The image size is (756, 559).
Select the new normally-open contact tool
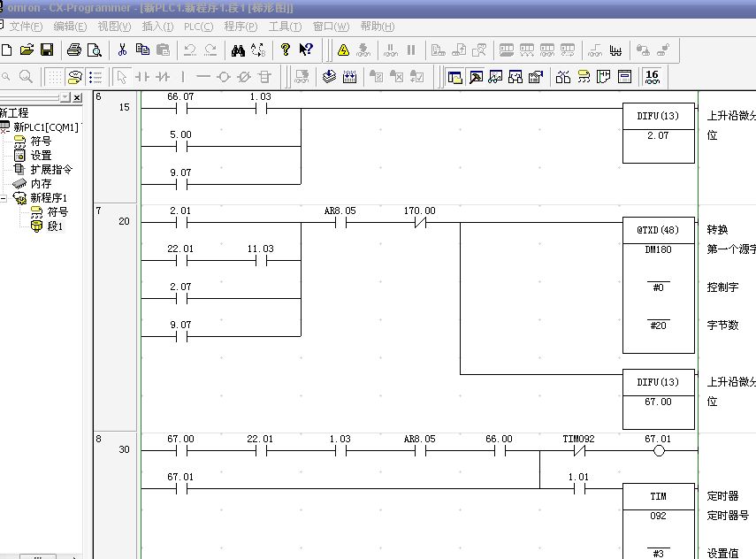pos(142,77)
